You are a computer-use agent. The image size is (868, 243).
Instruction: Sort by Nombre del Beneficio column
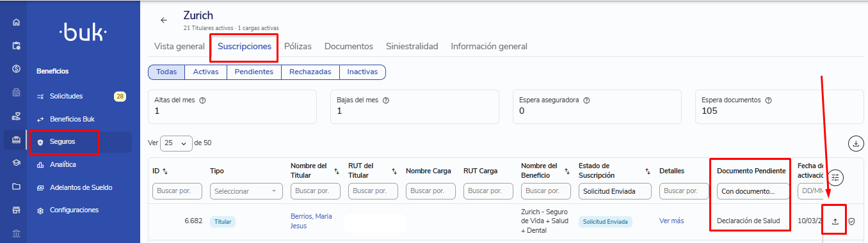coord(568,171)
